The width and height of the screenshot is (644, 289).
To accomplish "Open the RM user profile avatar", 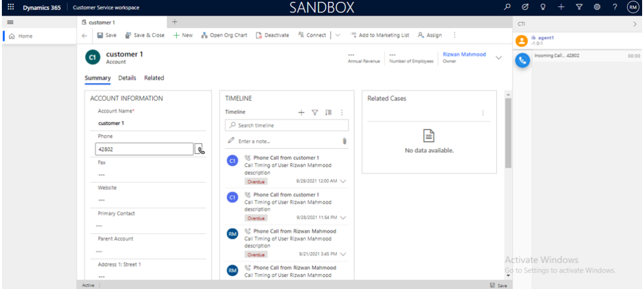I will point(633,7).
